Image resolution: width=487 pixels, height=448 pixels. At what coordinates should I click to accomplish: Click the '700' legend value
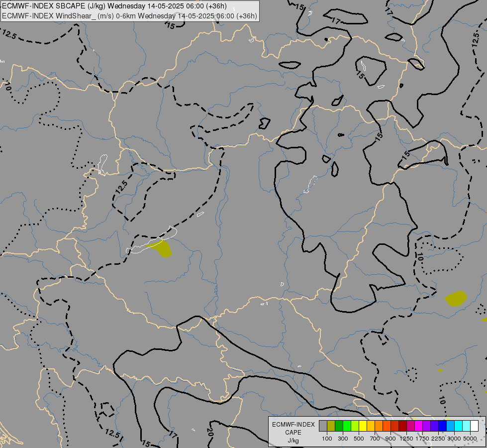(375, 439)
